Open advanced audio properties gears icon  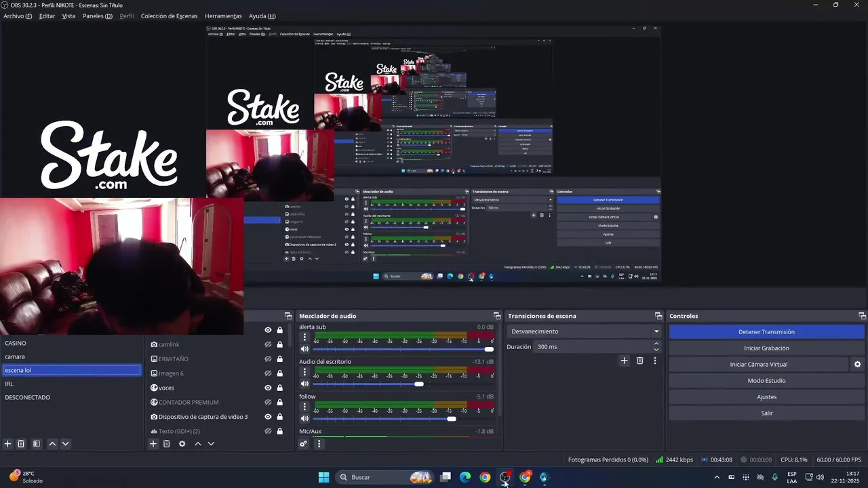tap(303, 444)
